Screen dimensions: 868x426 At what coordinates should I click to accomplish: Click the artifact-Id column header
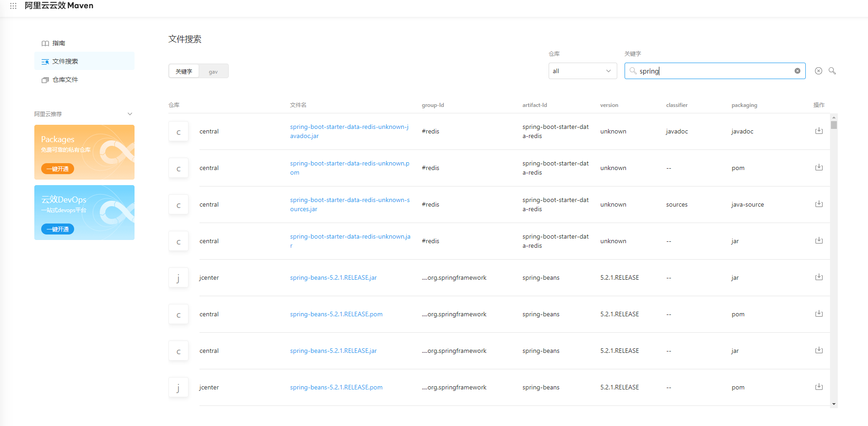coord(534,105)
